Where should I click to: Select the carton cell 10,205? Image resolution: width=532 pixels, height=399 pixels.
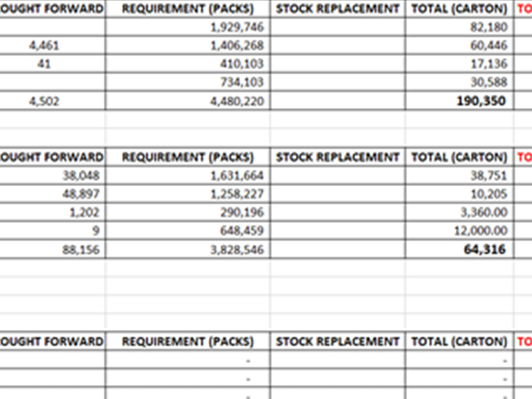pyautogui.click(x=460, y=194)
